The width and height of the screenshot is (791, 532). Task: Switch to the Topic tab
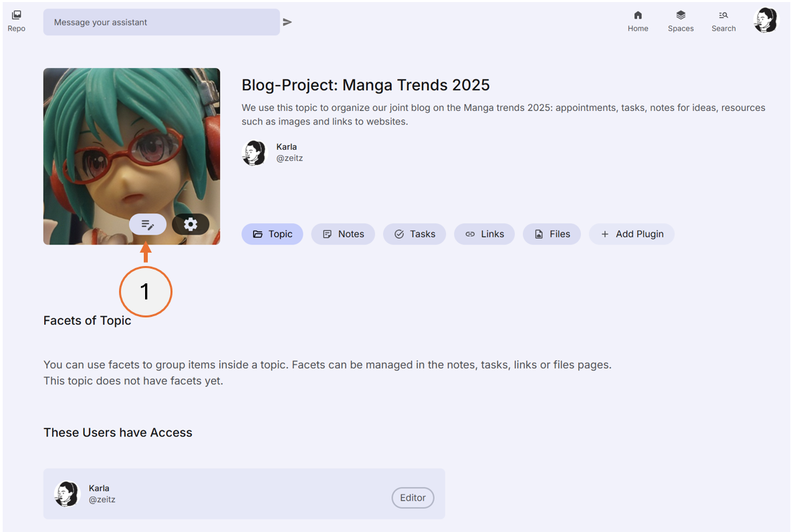[272, 234]
